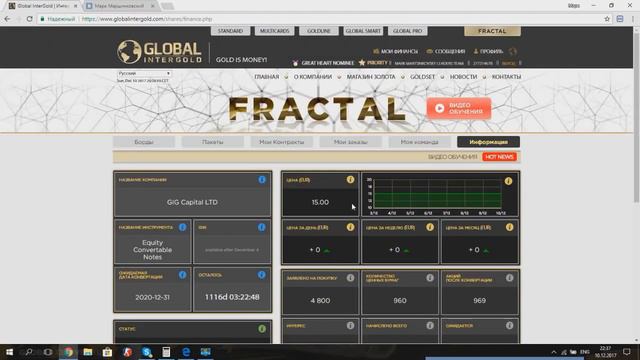
Task: Click the power icon next to Профиль
Action: tap(513, 51)
